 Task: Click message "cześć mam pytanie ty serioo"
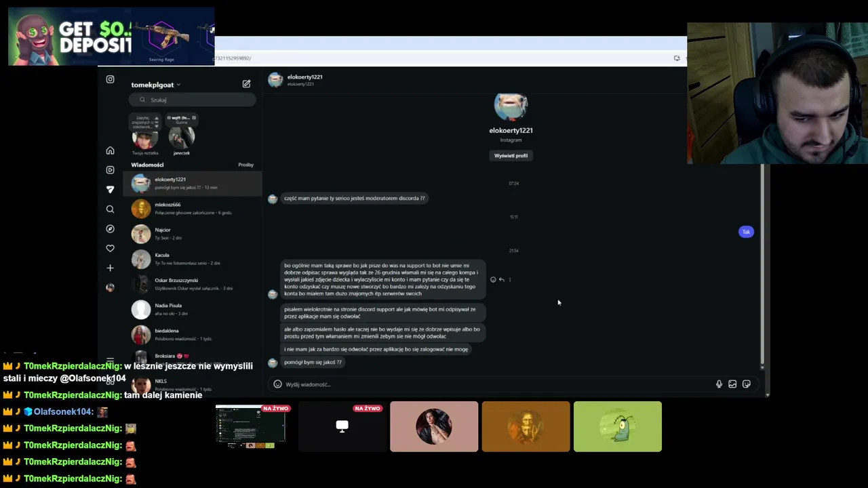[355, 199]
